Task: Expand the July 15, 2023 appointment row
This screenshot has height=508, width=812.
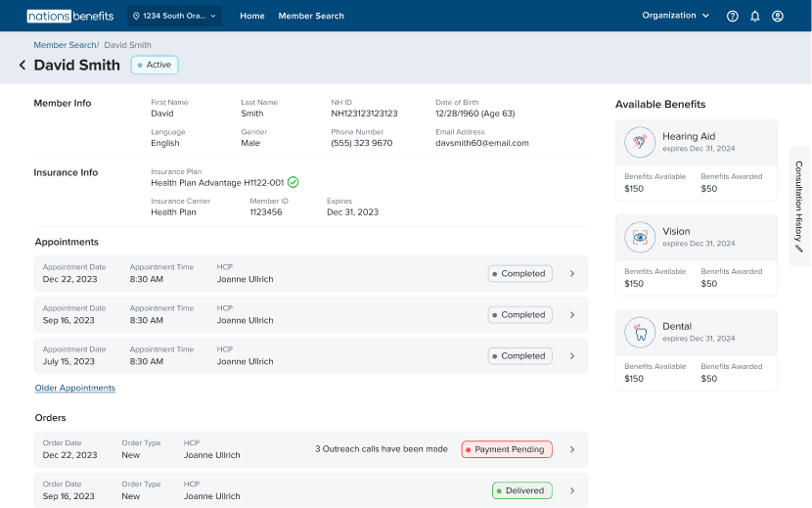Action: (572, 356)
